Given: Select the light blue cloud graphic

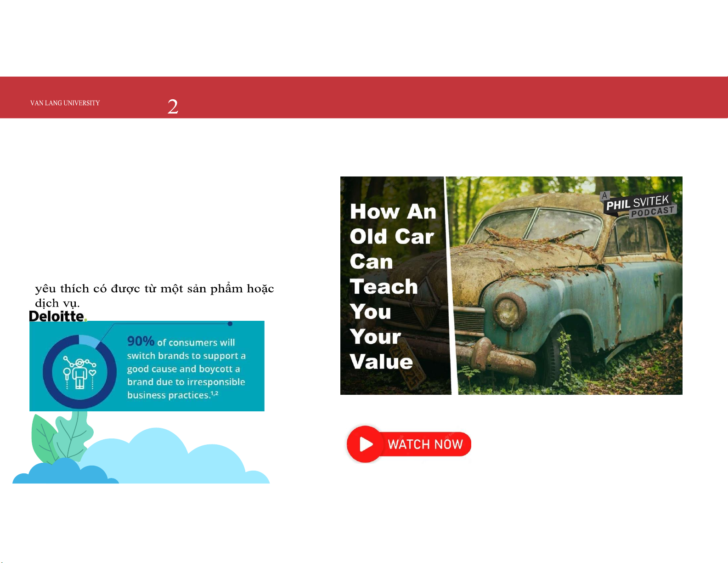Looking at the screenshot, I should coord(175,460).
